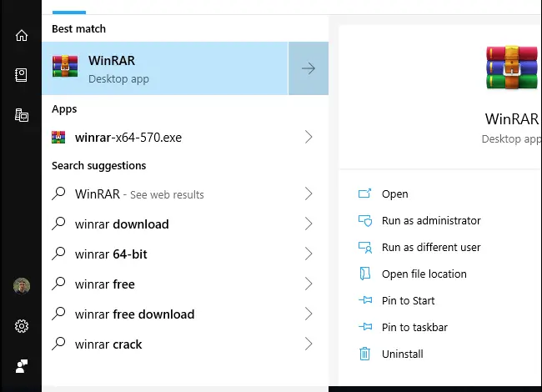Screen dimensions: 542x392
Task: Expand winrar-x64-570.exe result chevron
Action: pos(308,138)
